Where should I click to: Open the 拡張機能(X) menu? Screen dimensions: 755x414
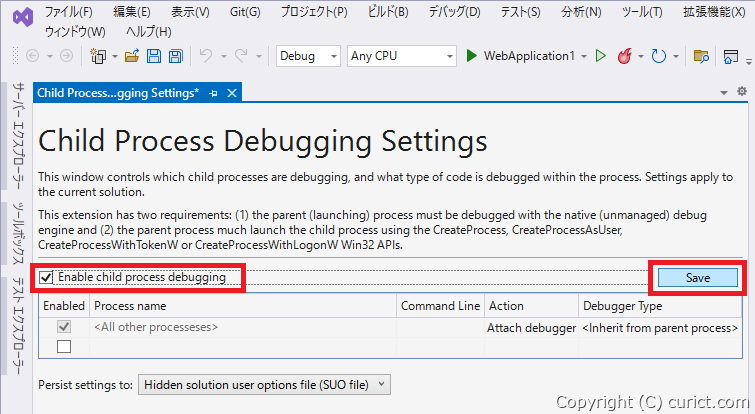coord(714,12)
